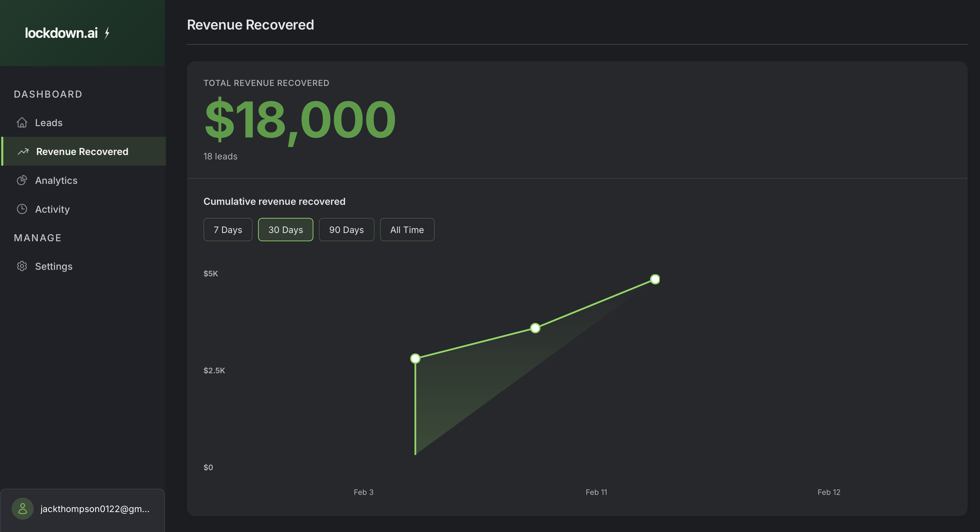Click the lockdown.ai logo
Image resolution: width=980 pixels, height=532 pixels.
click(62, 33)
